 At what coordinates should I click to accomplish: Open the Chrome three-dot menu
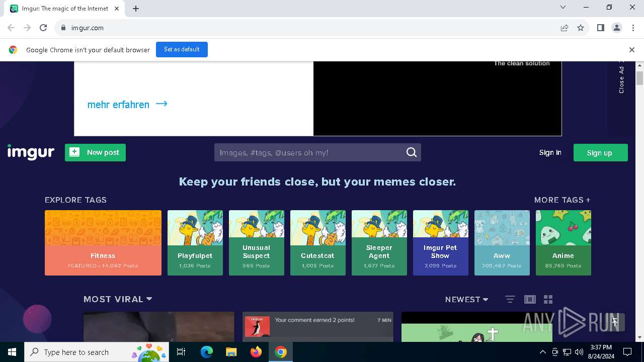(x=633, y=28)
